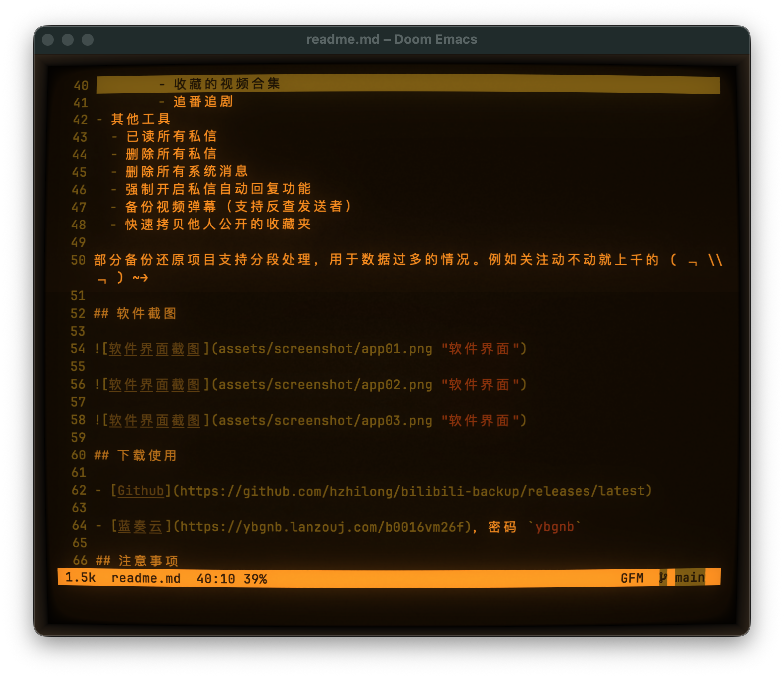This screenshot has width=784, height=678.
Task: Click the inline code `ybgnb` password
Action: 554,527
